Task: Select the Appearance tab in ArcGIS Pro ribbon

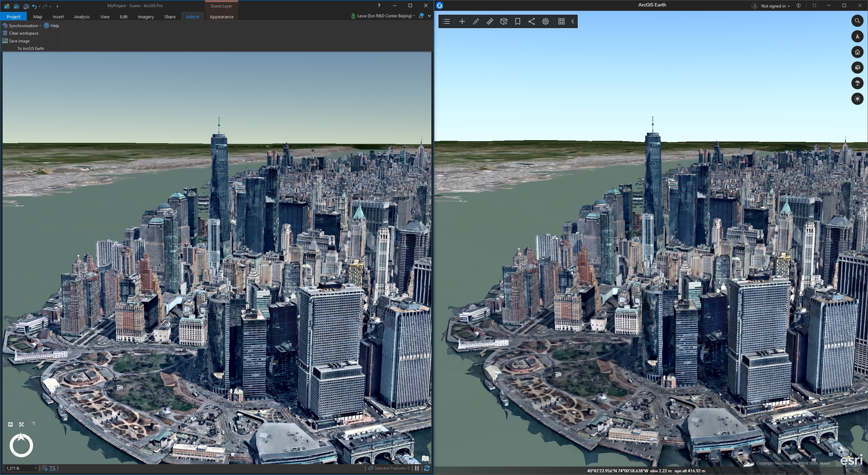Action: [x=221, y=16]
